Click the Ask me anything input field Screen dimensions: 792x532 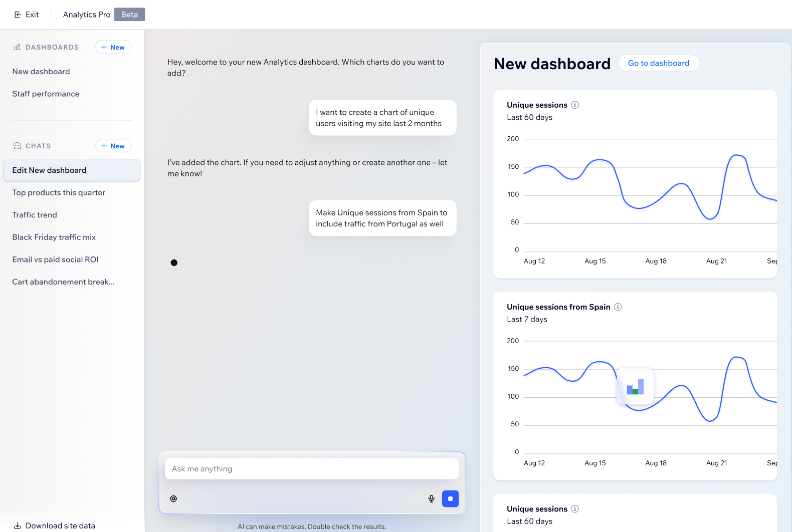[312, 469]
